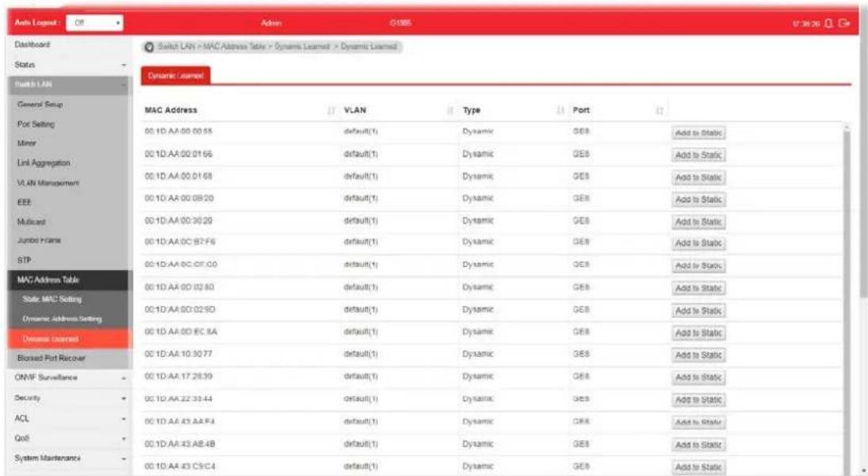Open STP in the sidebar
Screen dimensions: 868x476
point(24,260)
